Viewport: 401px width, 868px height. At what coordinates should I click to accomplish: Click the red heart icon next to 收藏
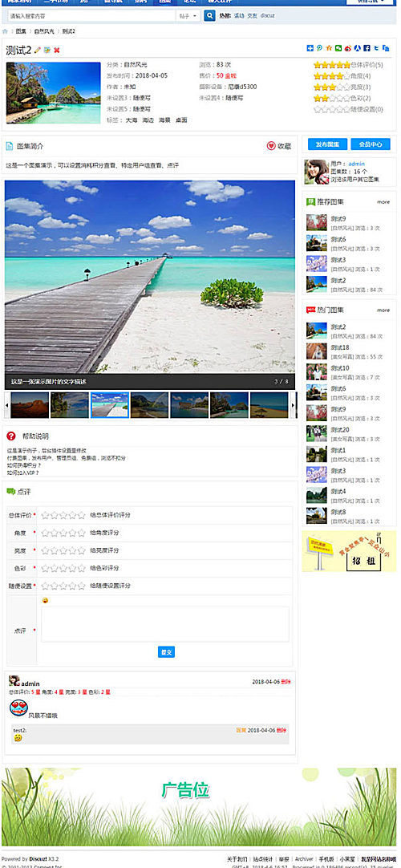pyautogui.click(x=271, y=146)
